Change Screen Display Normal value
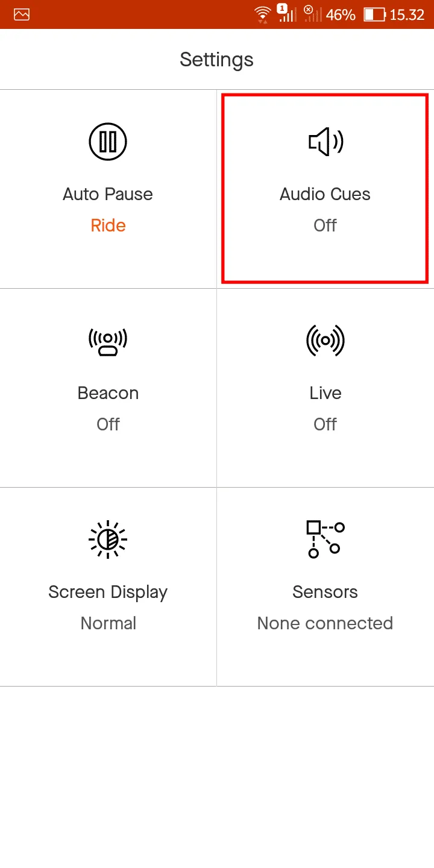The width and height of the screenshot is (434, 868). pyautogui.click(x=108, y=623)
